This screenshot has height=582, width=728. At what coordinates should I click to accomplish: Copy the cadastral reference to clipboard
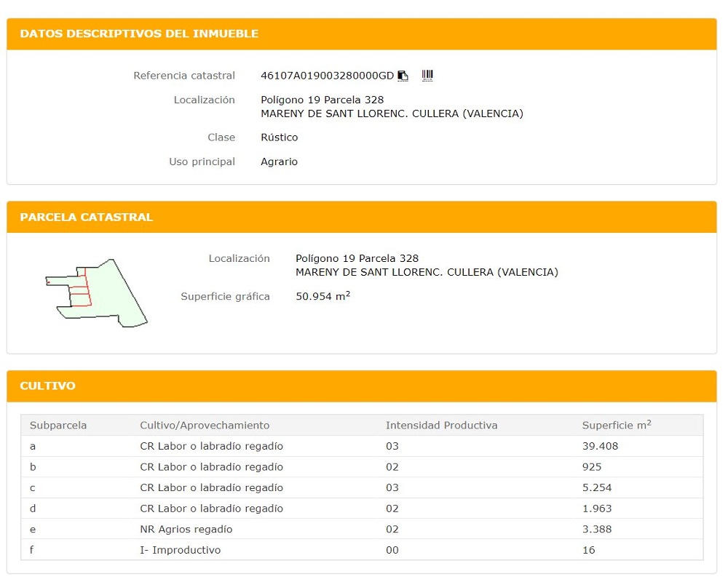pyautogui.click(x=403, y=76)
